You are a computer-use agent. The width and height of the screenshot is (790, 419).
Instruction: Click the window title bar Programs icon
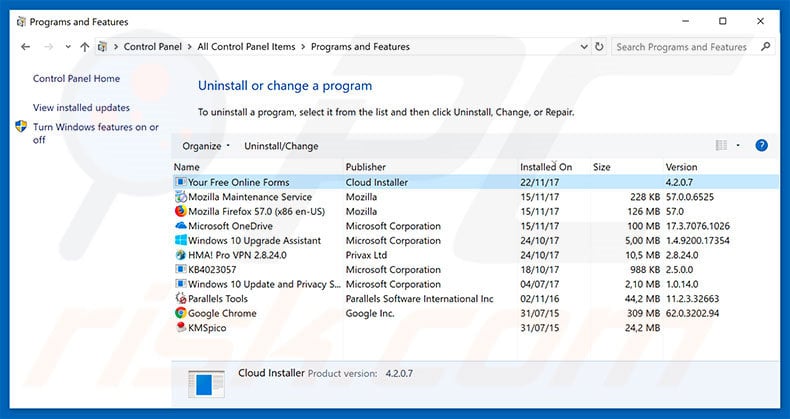(21, 22)
